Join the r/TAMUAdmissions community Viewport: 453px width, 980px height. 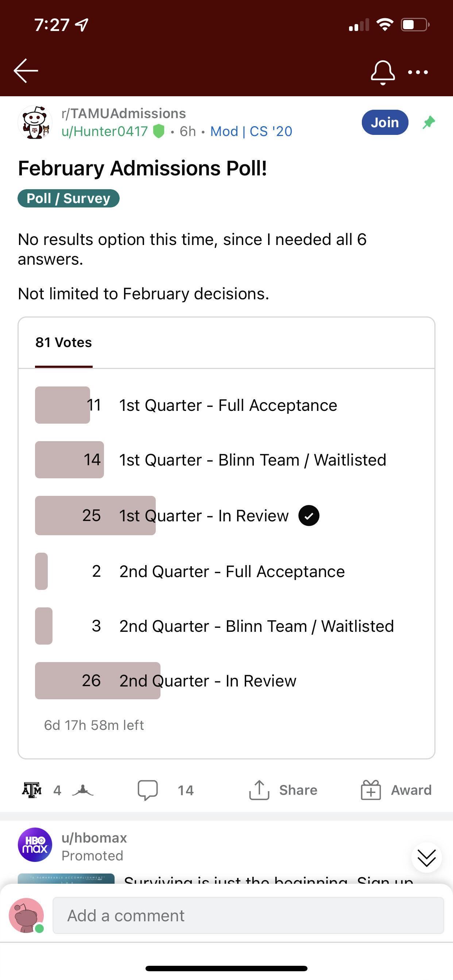pos(385,122)
